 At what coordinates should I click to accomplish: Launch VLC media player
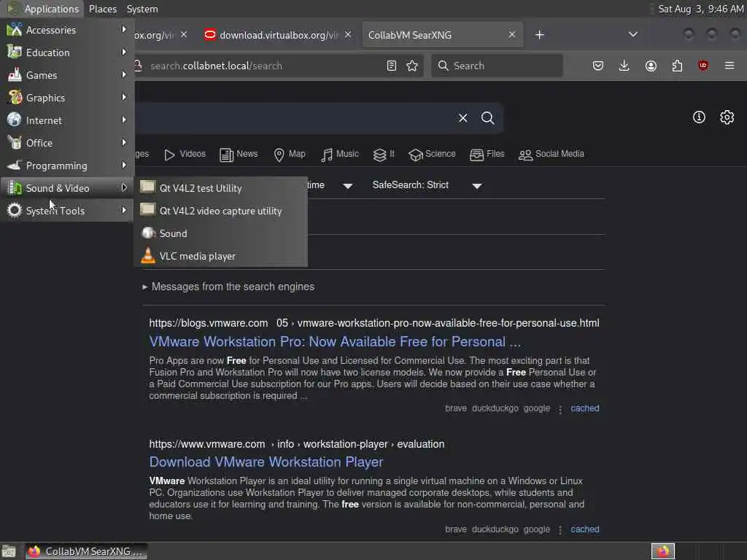pos(220,256)
